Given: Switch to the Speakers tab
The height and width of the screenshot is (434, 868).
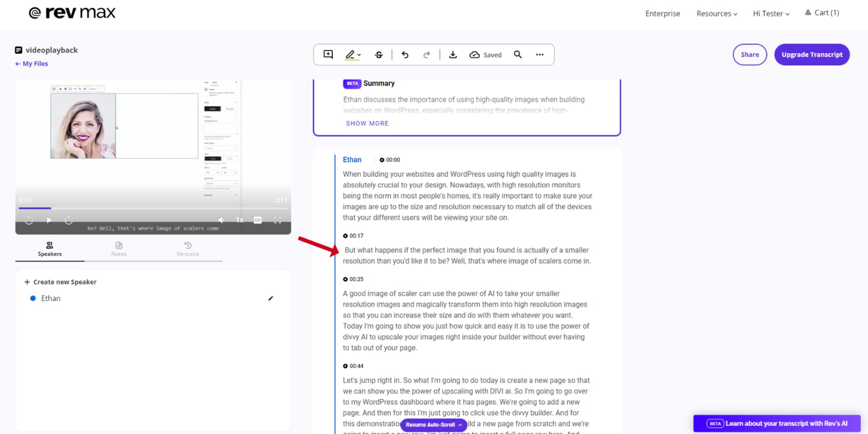Looking at the screenshot, I should 50,249.
